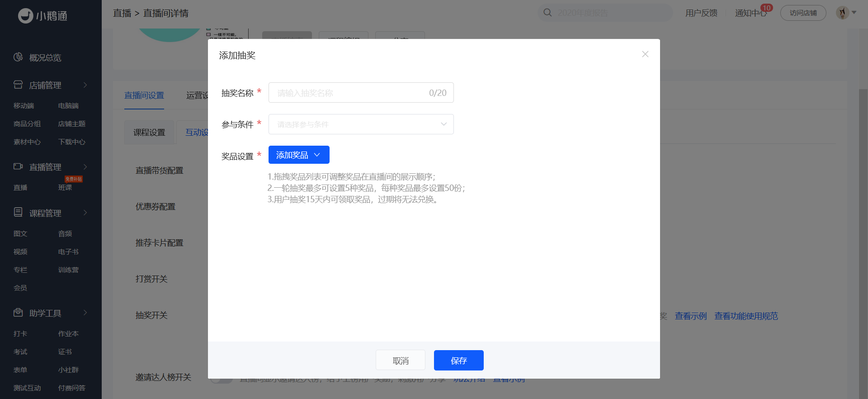Screen dimensions: 868x399
Task: Click the 查看示例 link beside 抽奖开关
Action: click(691, 316)
